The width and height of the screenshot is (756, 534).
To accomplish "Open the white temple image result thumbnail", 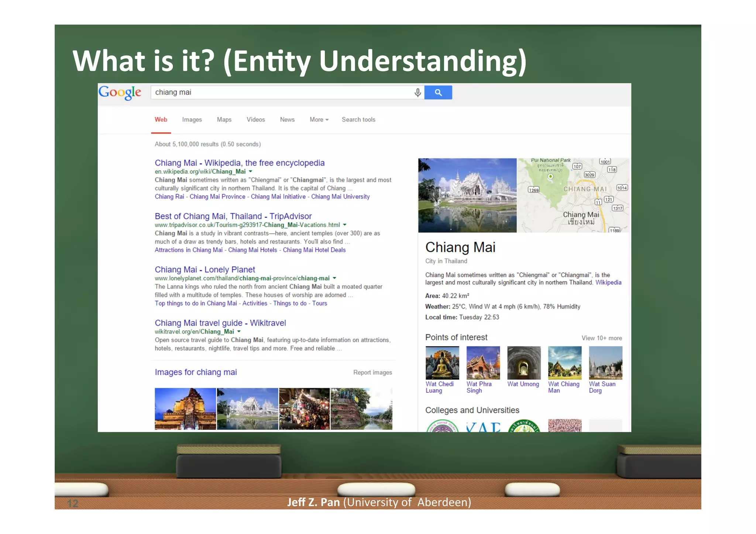I will point(248,409).
